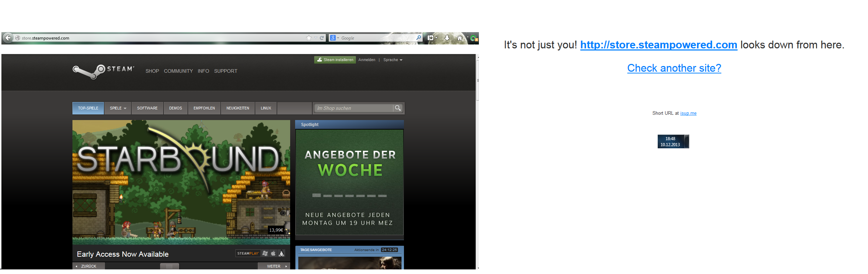Open the LINUX tab
This screenshot has height=274, width=868.
pos(266,108)
